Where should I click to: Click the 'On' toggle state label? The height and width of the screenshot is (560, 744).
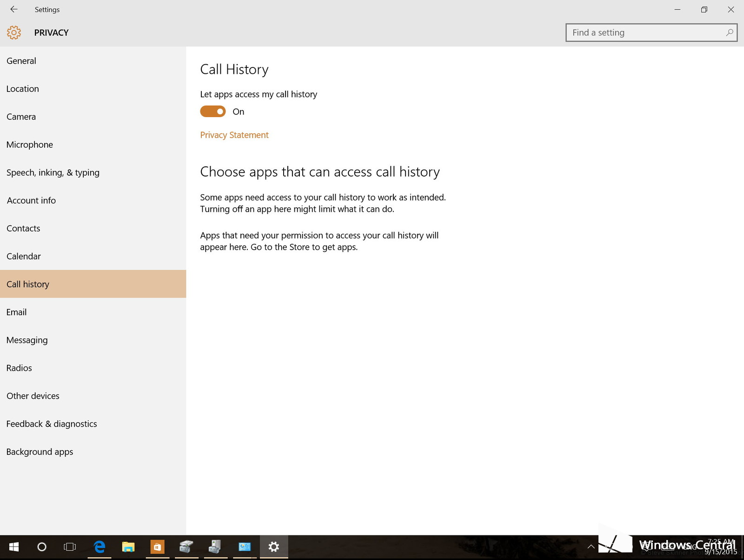click(239, 112)
